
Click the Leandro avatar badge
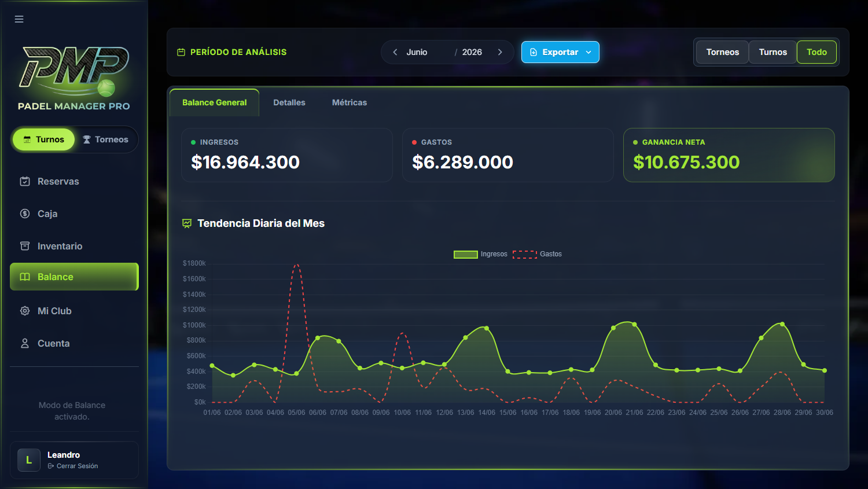(29, 460)
